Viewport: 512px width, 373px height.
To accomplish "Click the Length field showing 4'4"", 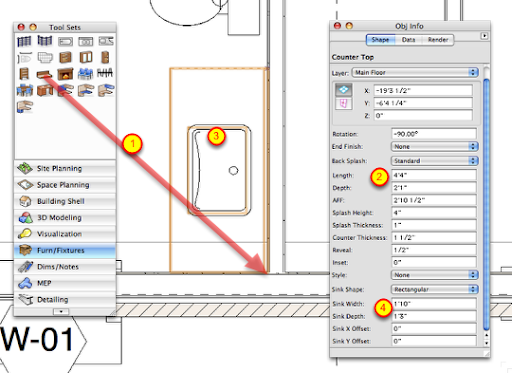I will 434,175.
